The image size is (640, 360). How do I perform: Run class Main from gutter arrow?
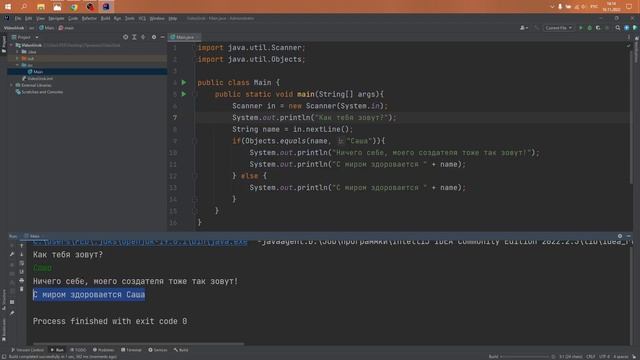(184, 82)
